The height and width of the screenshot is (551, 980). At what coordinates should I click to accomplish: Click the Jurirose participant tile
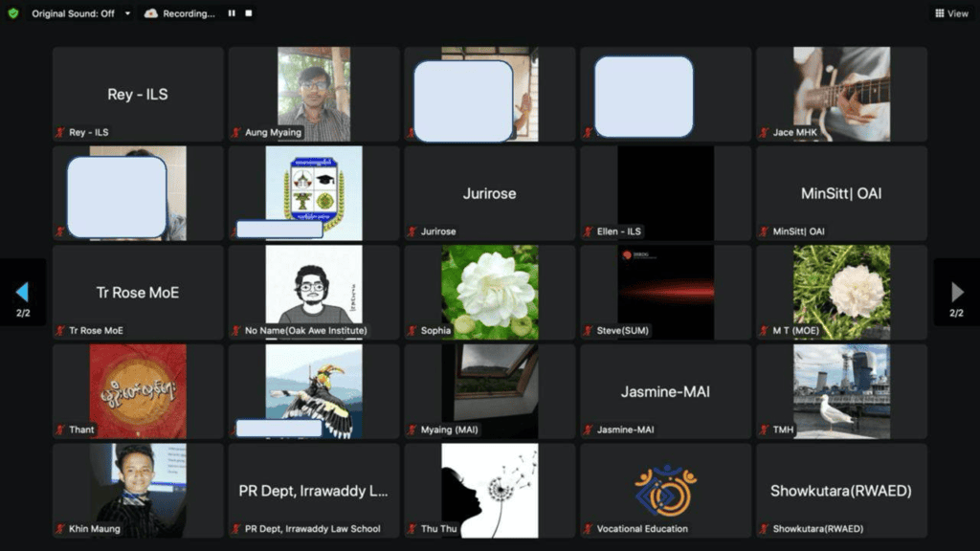pos(489,193)
